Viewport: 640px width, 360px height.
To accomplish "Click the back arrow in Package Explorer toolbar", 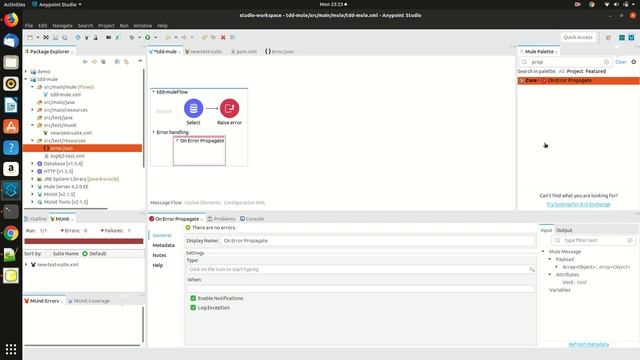I will (85, 62).
